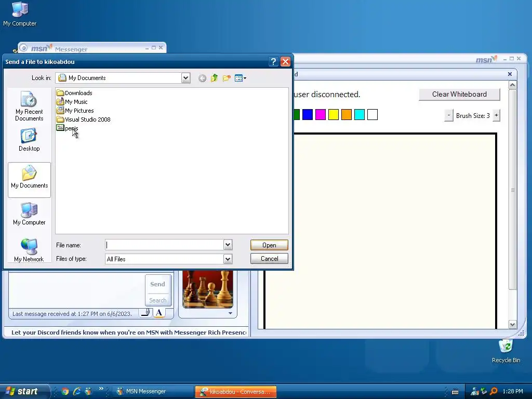Select Recycle Bin desktop icon
This screenshot has width=532, height=399.
(x=506, y=352)
